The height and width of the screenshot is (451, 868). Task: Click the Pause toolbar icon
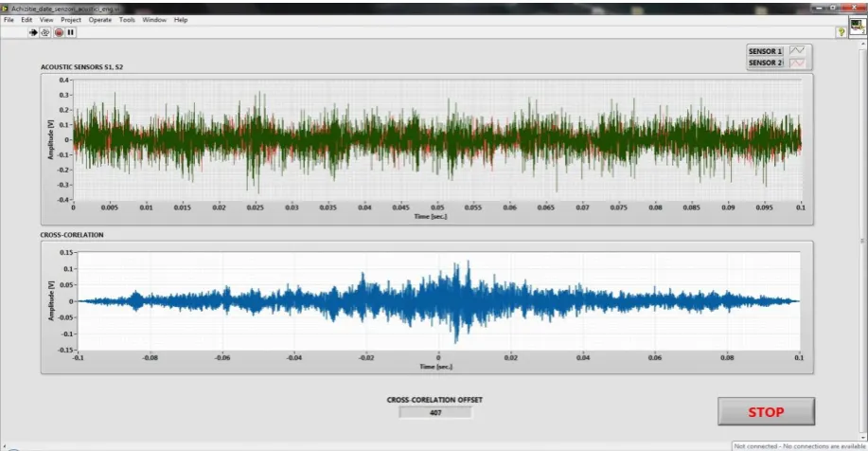pyautogui.click(x=71, y=33)
